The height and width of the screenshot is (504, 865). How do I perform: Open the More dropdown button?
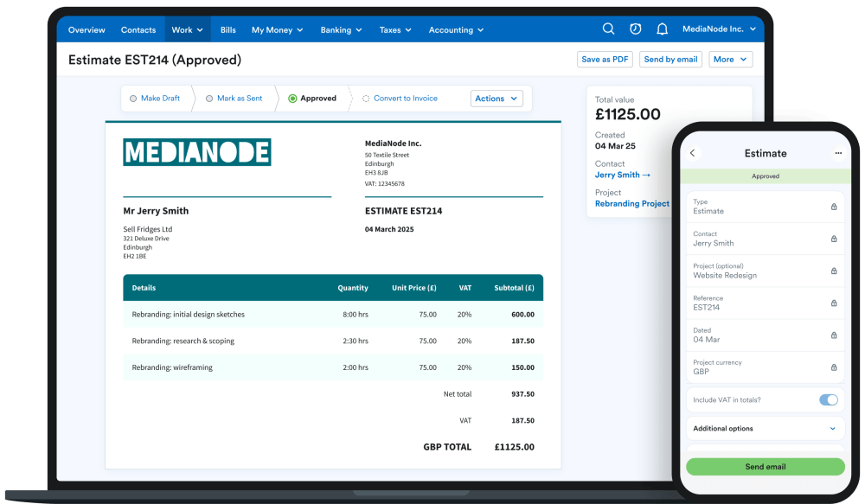click(730, 59)
